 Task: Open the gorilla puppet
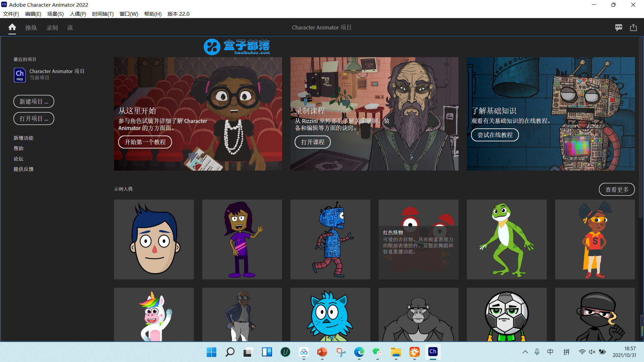pyautogui.click(x=419, y=314)
